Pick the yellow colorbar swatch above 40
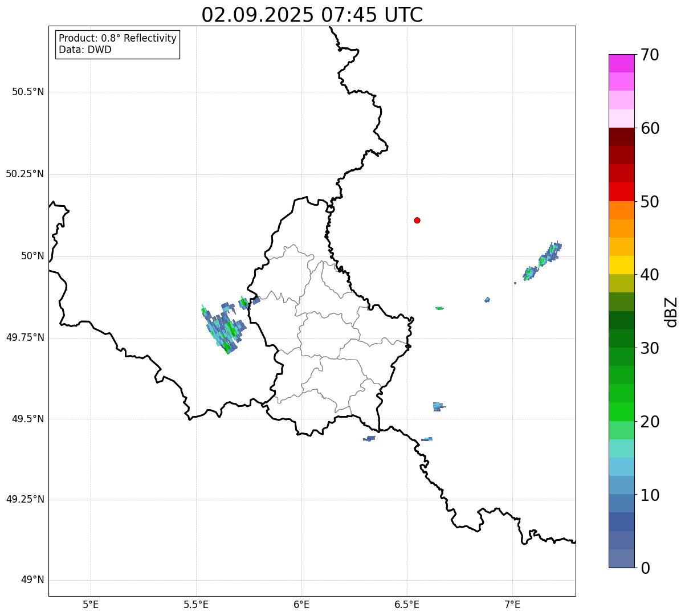Viewport: 685px width, 616px height. tap(621, 265)
